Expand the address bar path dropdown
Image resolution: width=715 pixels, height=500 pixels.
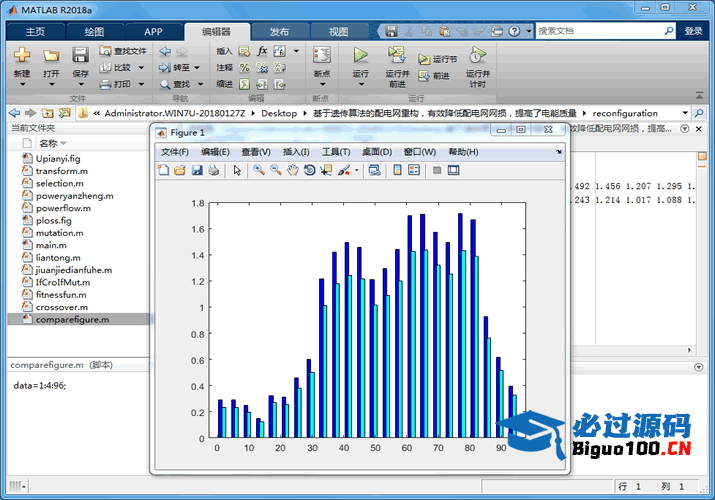click(x=685, y=113)
